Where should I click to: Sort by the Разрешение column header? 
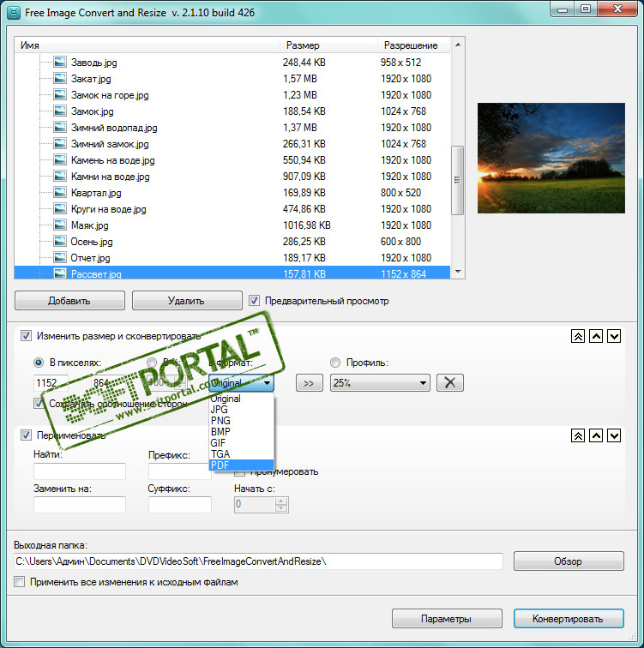click(414, 45)
